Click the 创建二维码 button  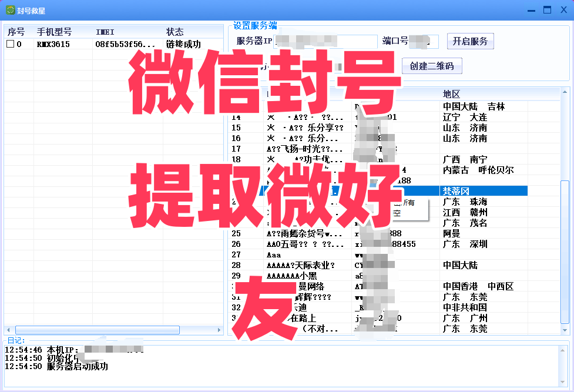point(432,66)
